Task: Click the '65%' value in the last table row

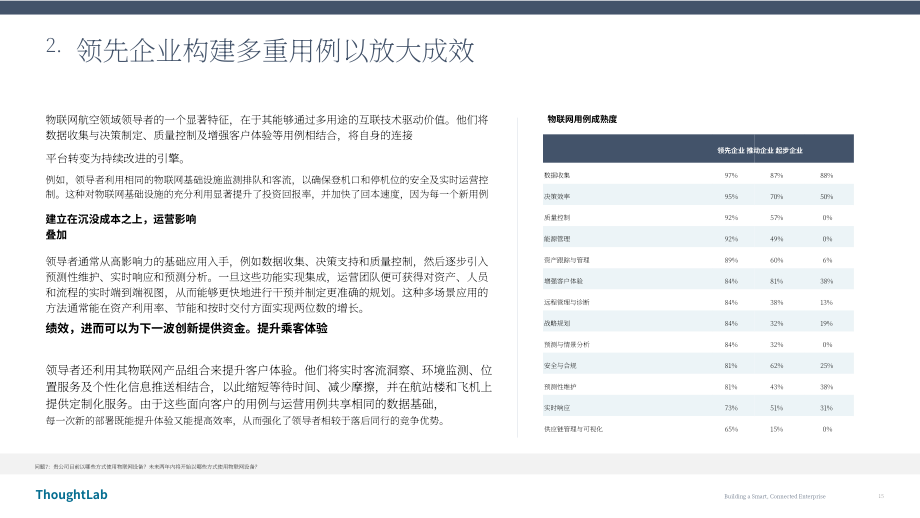Action: click(x=731, y=429)
